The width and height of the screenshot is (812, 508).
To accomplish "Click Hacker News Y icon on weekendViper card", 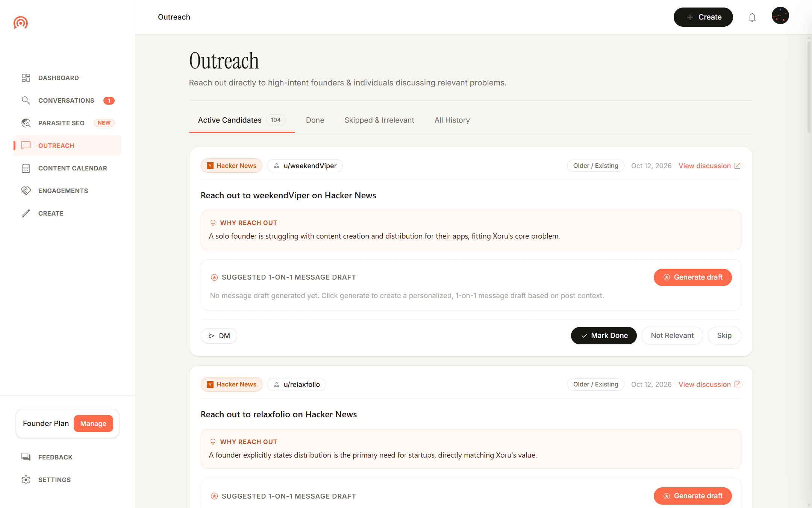I will (x=210, y=166).
